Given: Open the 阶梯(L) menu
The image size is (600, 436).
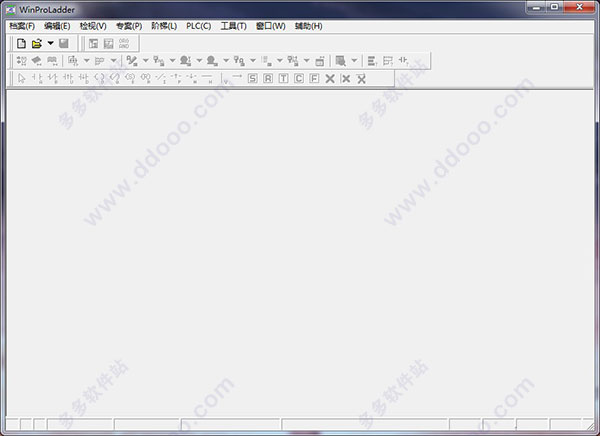Looking at the screenshot, I should pyautogui.click(x=164, y=26).
